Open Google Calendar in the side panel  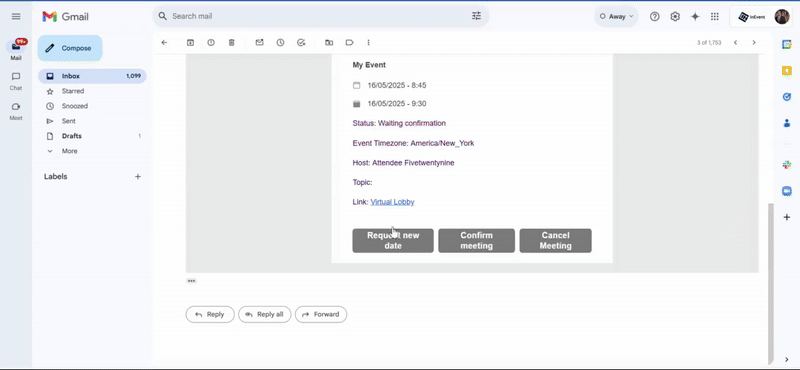tap(787, 44)
